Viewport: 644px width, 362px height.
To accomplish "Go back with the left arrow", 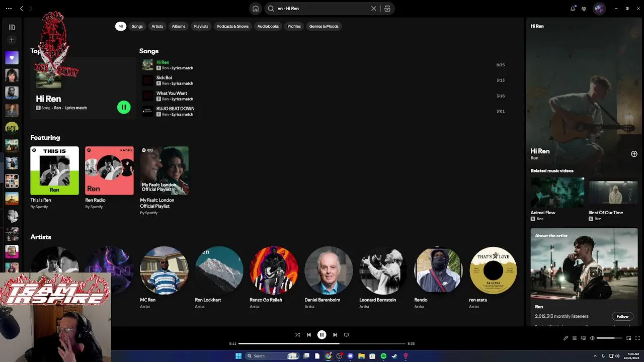I will (22, 9).
